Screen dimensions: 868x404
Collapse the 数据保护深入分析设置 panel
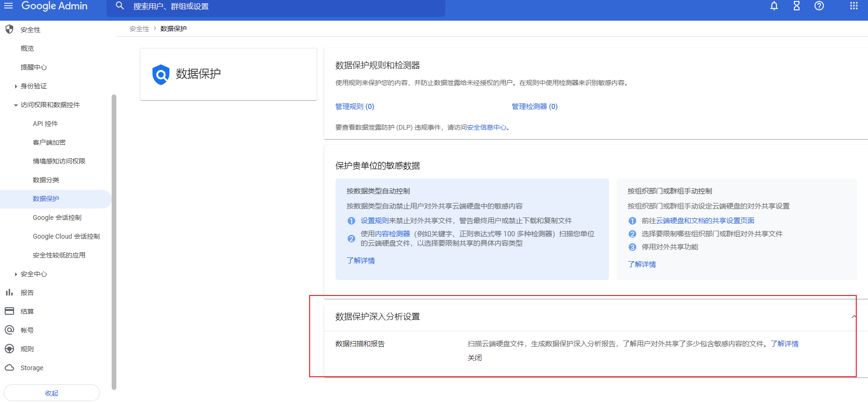pos(853,317)
